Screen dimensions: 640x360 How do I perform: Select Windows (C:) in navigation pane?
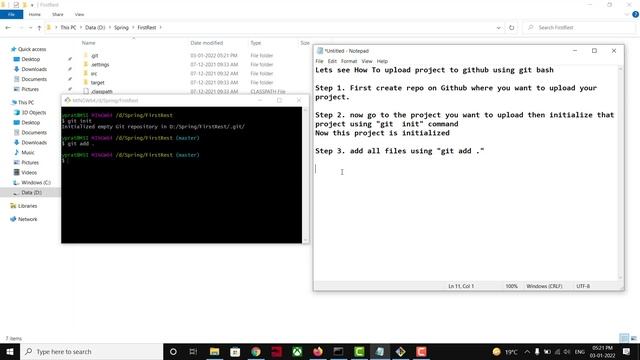36,182
